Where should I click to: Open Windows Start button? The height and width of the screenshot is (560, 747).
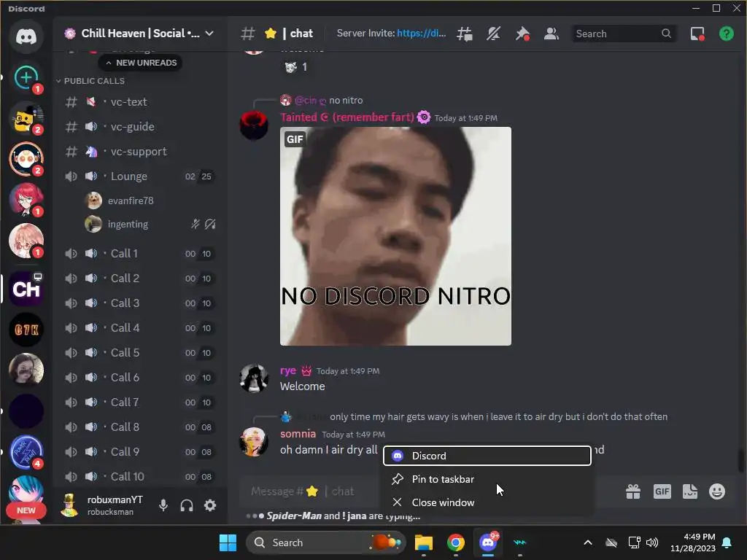[x=228, y=542]
